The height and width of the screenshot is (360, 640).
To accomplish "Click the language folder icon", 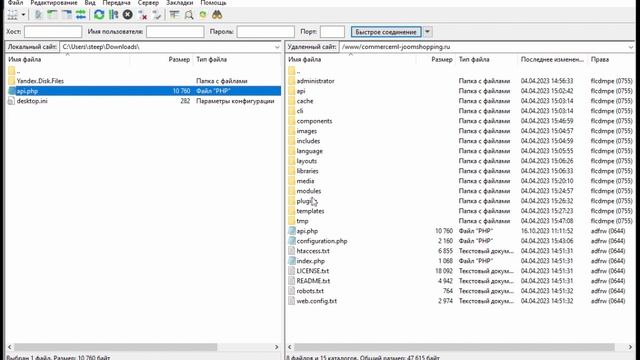I will 291,151.
